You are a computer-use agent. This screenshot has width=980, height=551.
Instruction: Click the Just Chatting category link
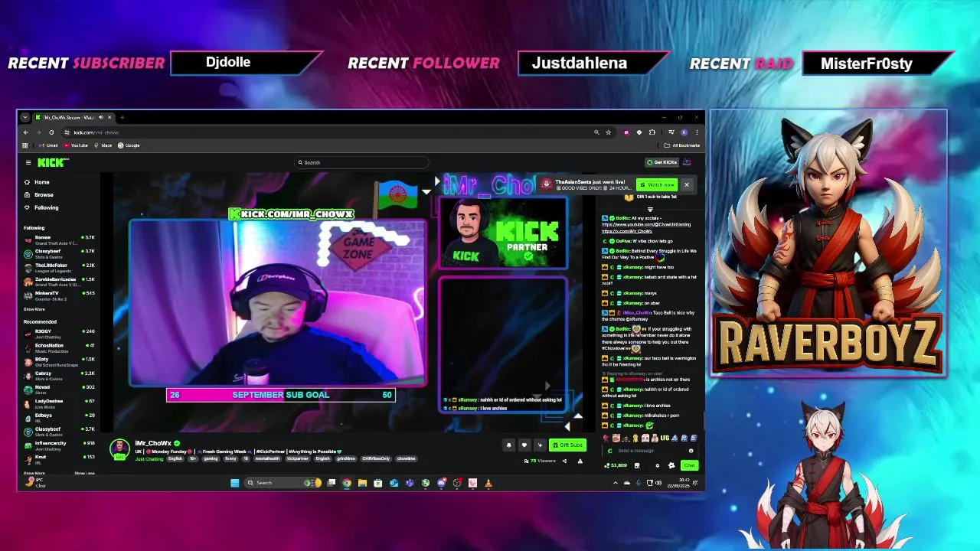click(149, 458)
